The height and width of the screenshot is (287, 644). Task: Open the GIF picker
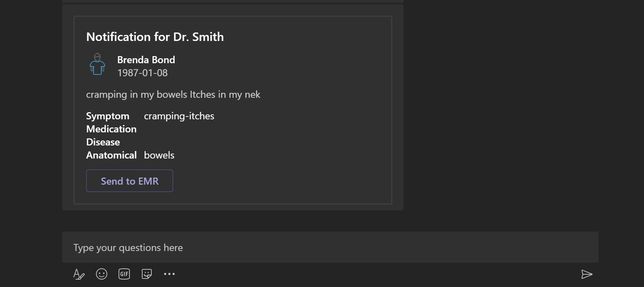pos(124,274)
